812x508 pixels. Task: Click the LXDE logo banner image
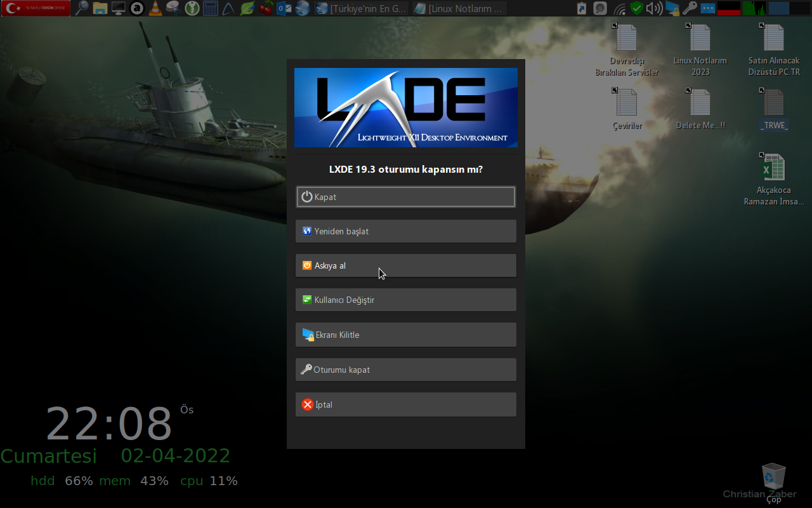click(x=405, y=108)
